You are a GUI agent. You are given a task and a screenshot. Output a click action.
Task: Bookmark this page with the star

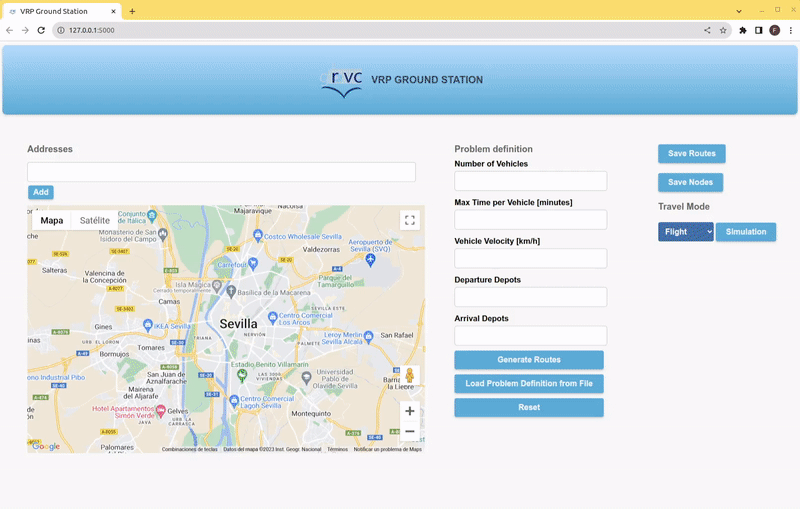click(x=723, y=30)
